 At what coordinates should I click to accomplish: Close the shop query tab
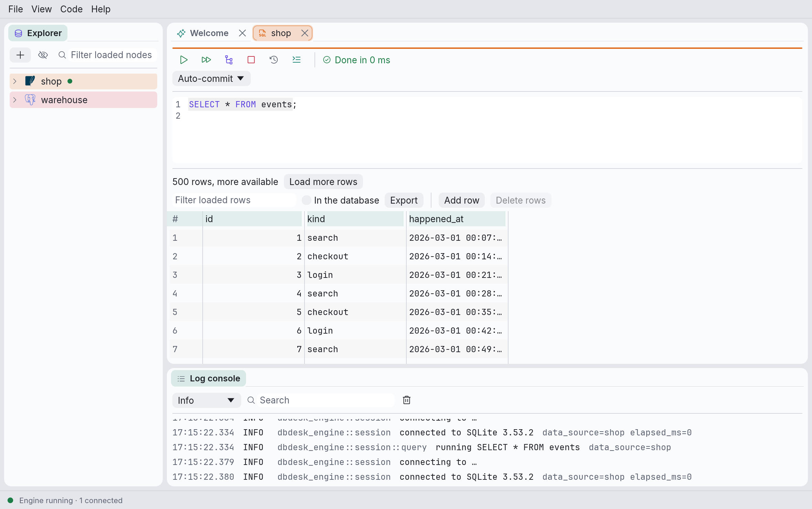coord(304,33)
